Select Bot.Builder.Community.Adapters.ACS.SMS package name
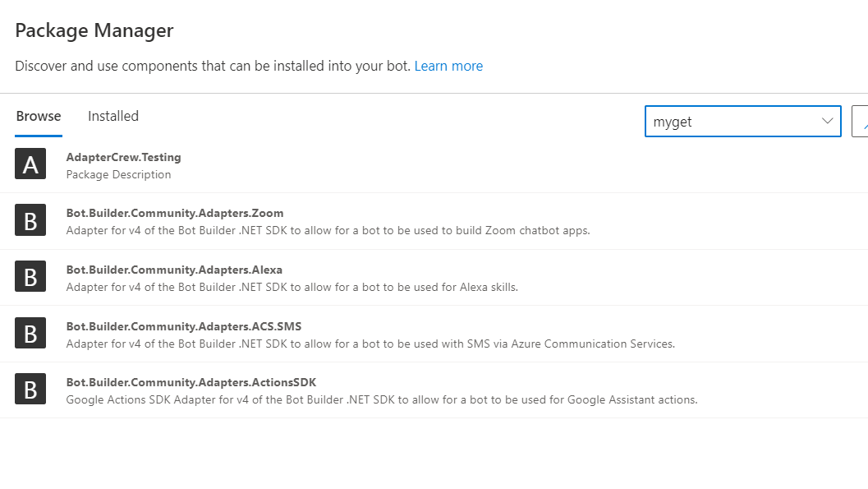The width and height of the screenshot is (868, 489). pyautogui.click(x=184, y=326)
